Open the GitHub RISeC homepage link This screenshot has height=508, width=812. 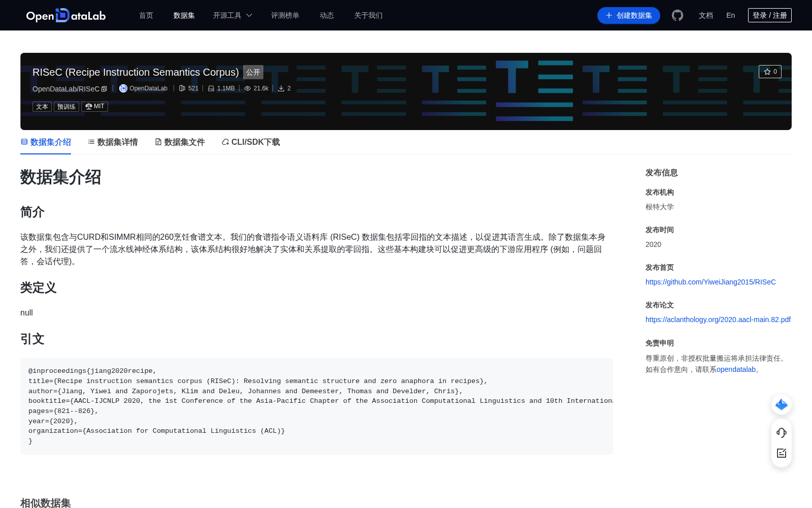(x=710, y=282)
